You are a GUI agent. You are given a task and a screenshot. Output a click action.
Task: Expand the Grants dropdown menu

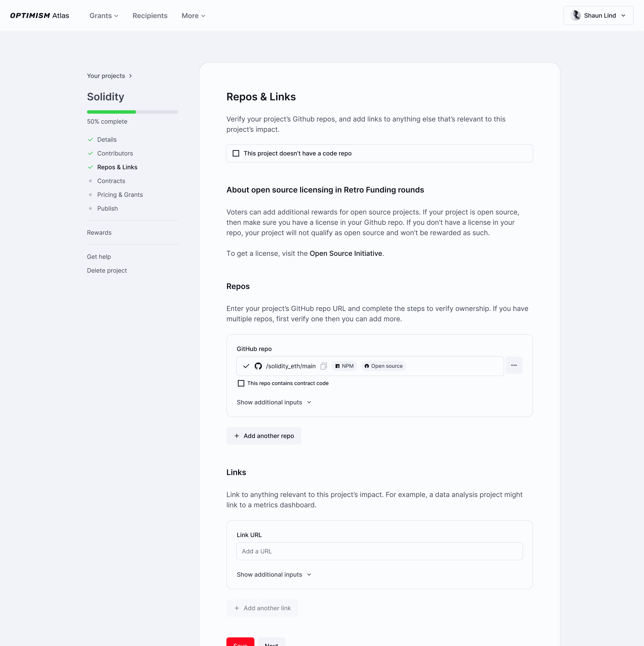coord(104,16)
